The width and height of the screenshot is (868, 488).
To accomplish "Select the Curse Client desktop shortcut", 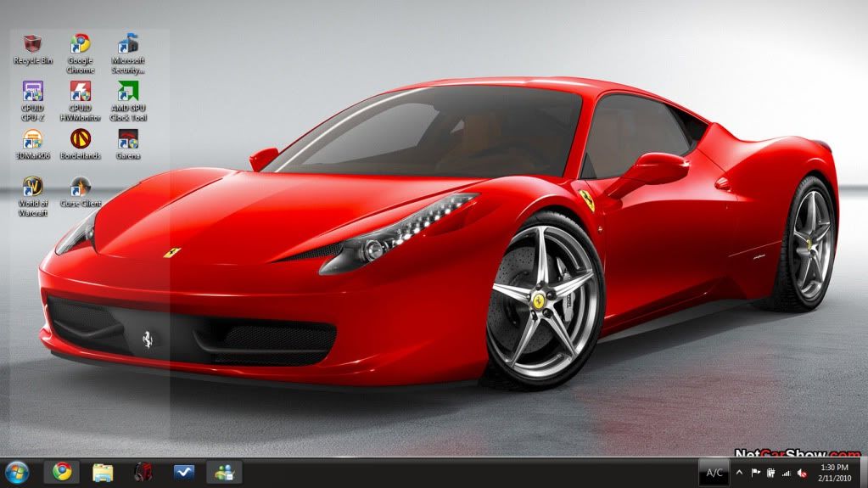I will click(81, 192).
